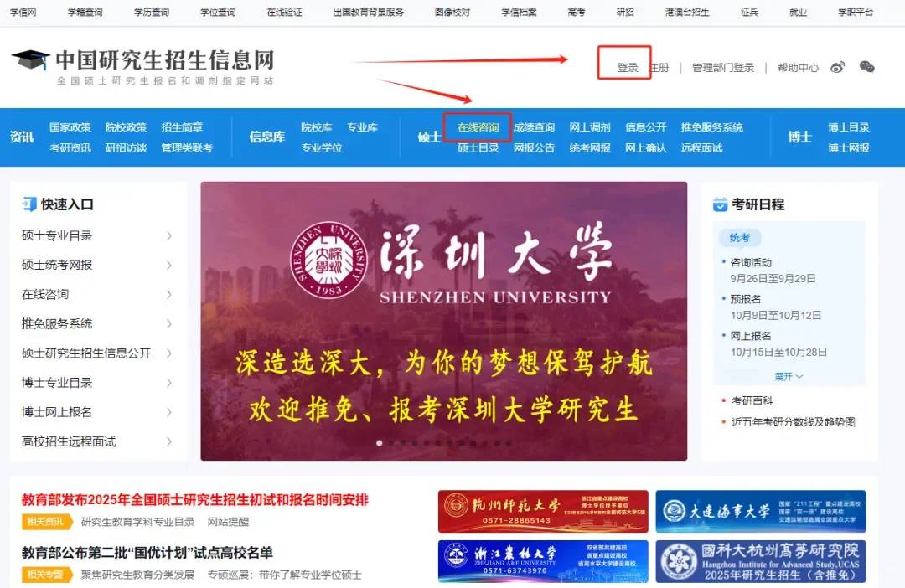Click the icon next to 快速入口 heading

point(28,204)
